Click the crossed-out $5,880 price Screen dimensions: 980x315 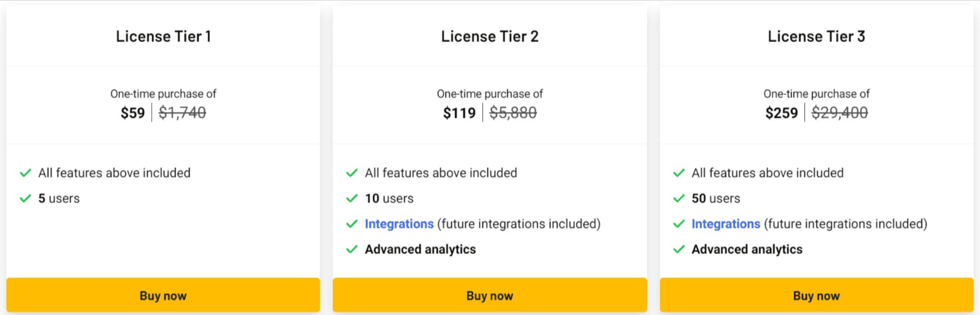point(513,113)
